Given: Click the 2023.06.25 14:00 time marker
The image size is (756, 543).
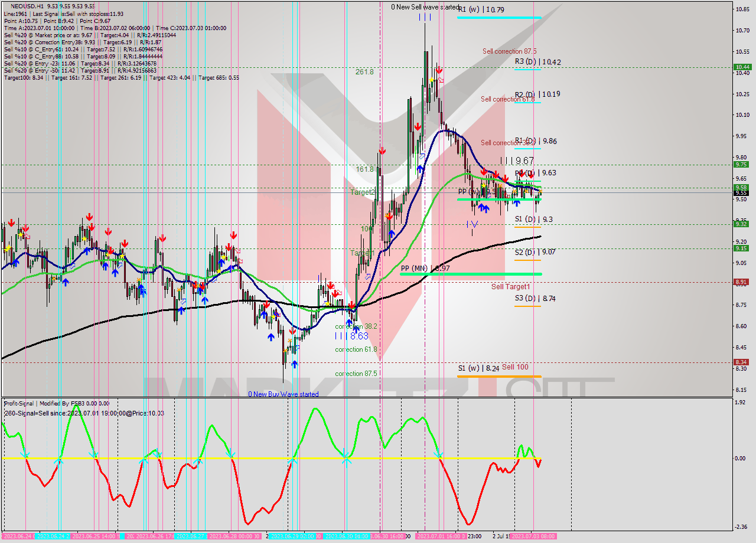Looking at the screenshot, I should pyautogui.click(x=93, y=536).
